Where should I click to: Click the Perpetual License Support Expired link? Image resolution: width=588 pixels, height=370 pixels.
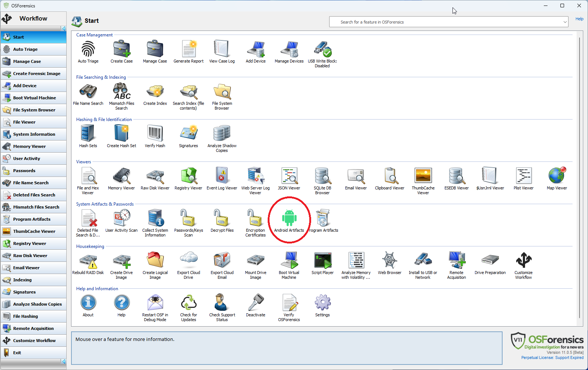tap(552, 357)
